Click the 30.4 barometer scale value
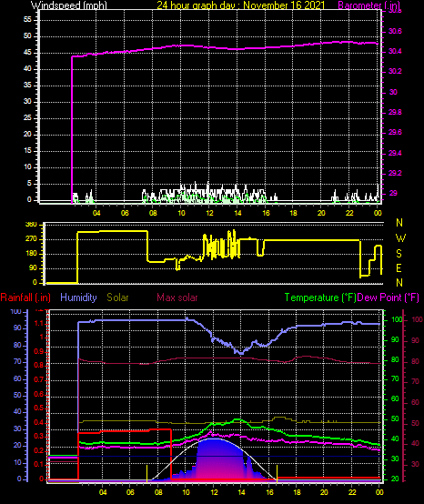This screenshot has height=504, width=424. pyautogui.click(x=395, y=52)
